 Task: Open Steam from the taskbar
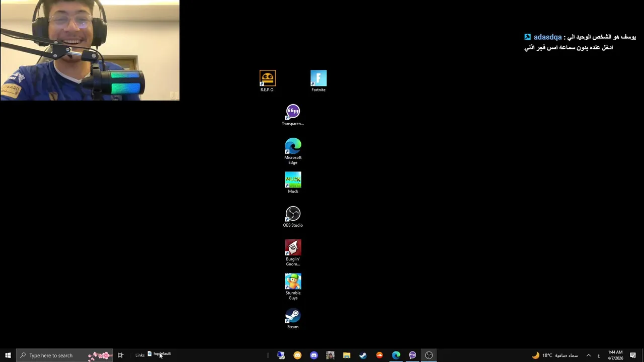pos(363,355)
